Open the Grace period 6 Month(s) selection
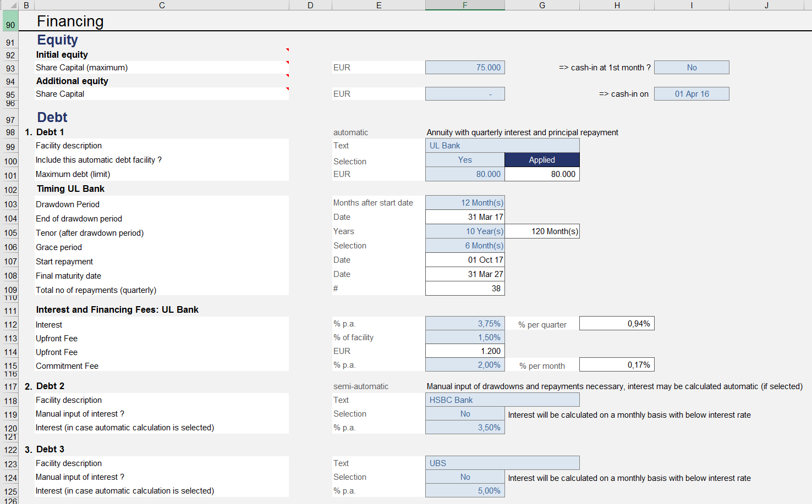The image size is (812, 504). pyautogui.click(x=465, y=246)
